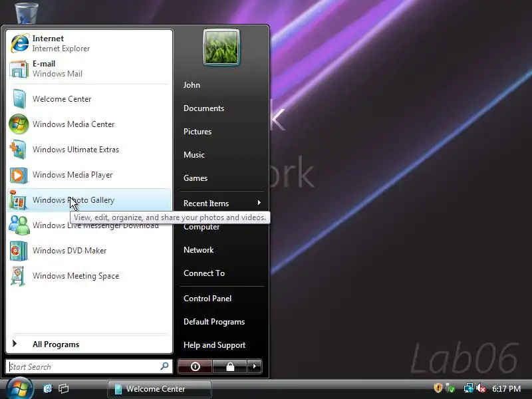532x399 pixels.
Task: Expand the Recent Items submenu arrow
Action: [x=259, y=203]
